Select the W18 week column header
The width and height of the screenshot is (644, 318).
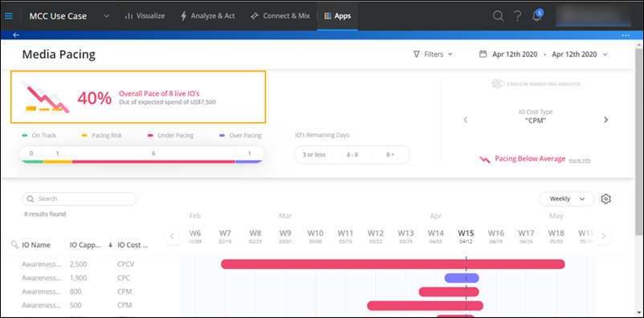(556, 237)
